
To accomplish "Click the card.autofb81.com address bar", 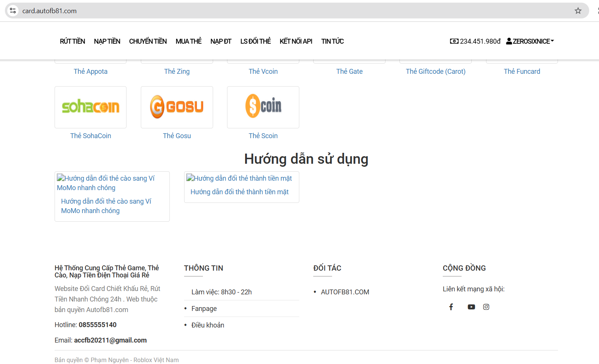I will [x=297, y=11].
